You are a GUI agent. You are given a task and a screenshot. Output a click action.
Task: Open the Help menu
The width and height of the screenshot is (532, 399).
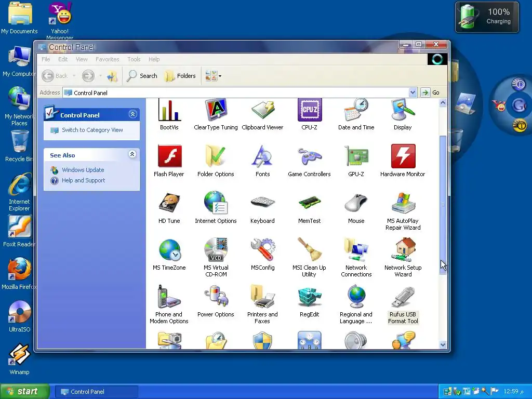click(x=154, y=59)
